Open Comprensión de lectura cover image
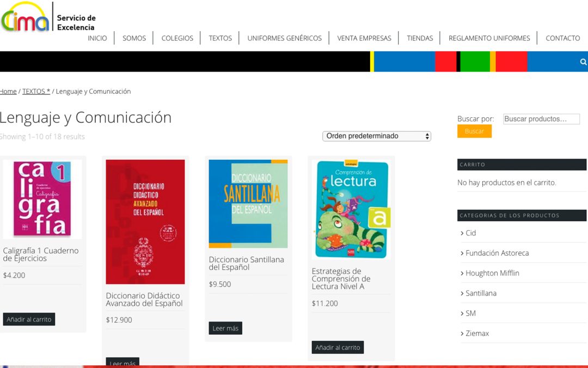The height and width of the screenshot is (368, 588). point(351,209)
